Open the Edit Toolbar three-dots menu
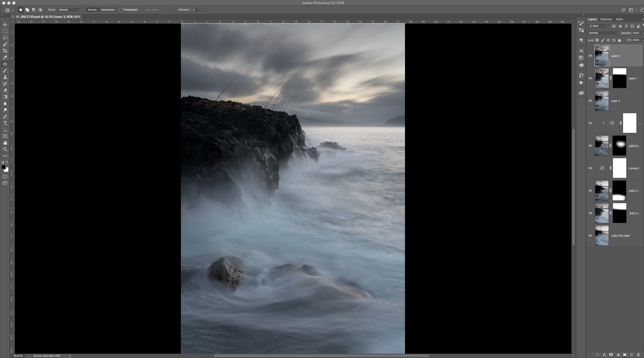Screen dimensions: 644x358 [x=5, y=156]
